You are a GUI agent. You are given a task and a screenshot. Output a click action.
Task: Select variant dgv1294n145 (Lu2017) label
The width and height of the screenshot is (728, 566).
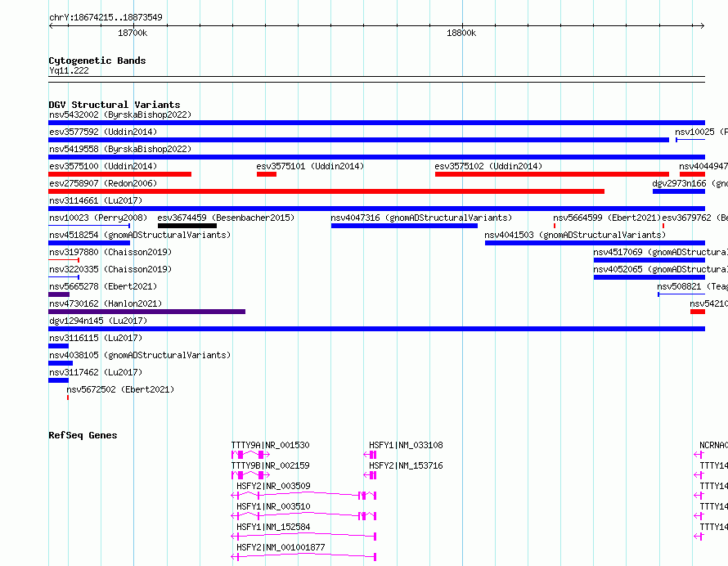(x=98, y=321)
